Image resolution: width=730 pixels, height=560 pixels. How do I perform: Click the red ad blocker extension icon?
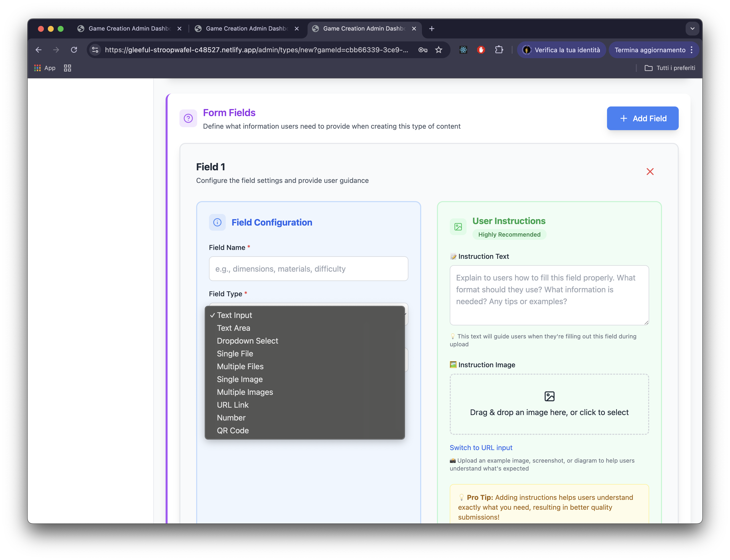[x=481, y=50]
